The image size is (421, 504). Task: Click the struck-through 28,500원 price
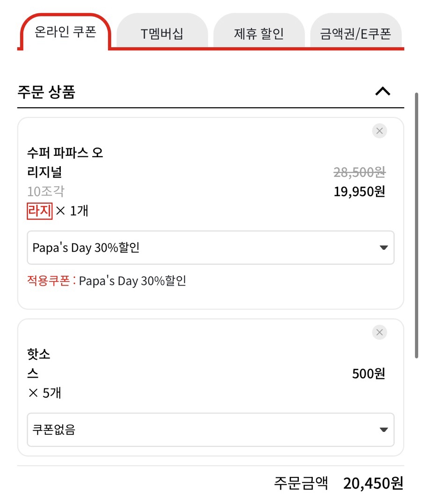[360, 172]
